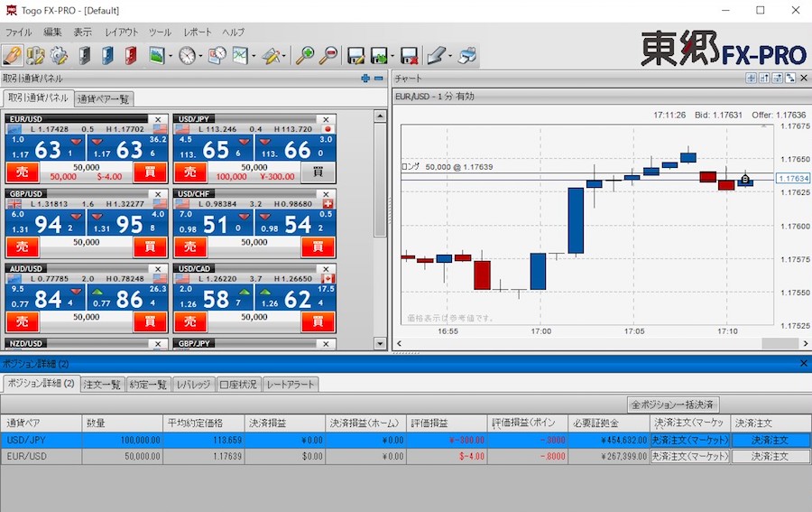Zoom in with green plus magnifier
Screen dimensions: 812x512
(305, 55)
